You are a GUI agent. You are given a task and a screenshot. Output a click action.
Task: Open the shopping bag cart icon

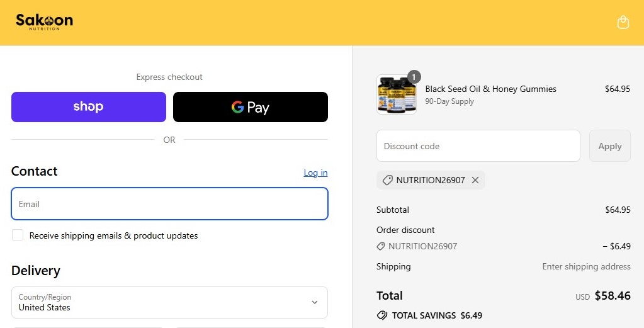pos(623,23)
